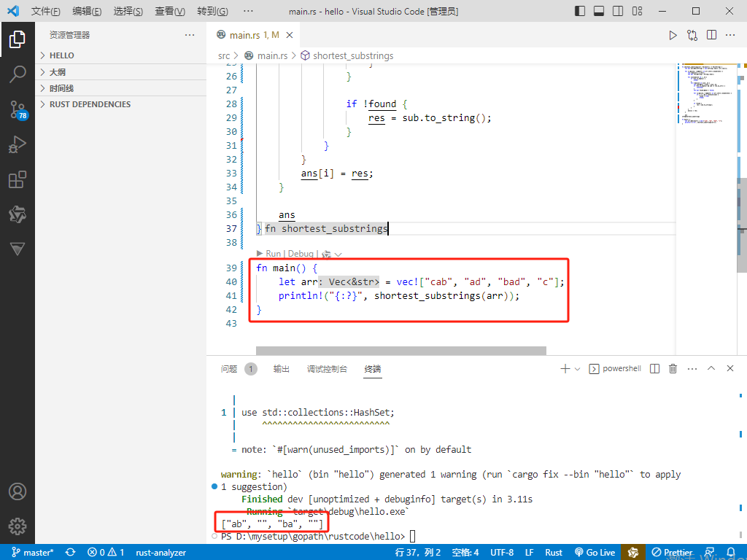Open errors and warnings count in status bar
Image resolution: width=747 pixels, height=560 pixels.
click(106, 553)
